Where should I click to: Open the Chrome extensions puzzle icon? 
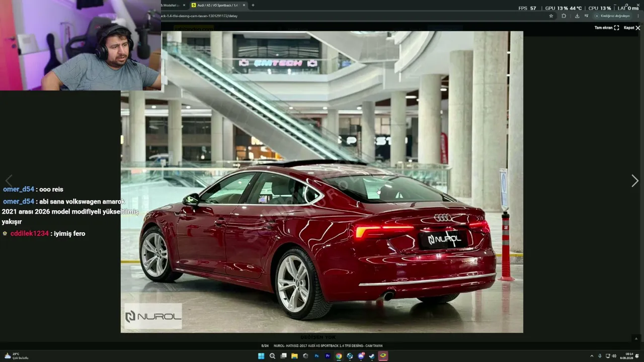(563, 16)
